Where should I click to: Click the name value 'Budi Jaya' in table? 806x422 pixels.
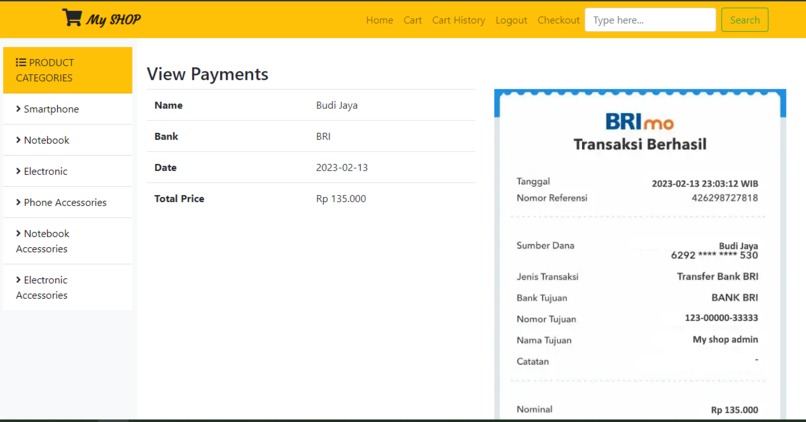point(337,105)
